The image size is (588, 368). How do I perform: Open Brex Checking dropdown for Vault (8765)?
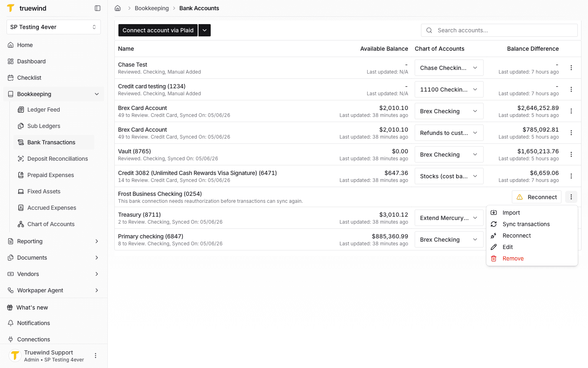pos(449,155)
